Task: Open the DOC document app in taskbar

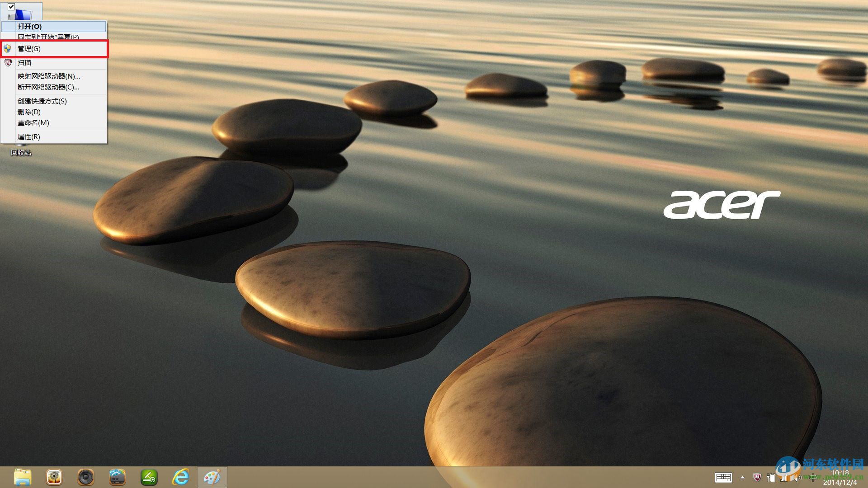Action: [x=118, y=477]
